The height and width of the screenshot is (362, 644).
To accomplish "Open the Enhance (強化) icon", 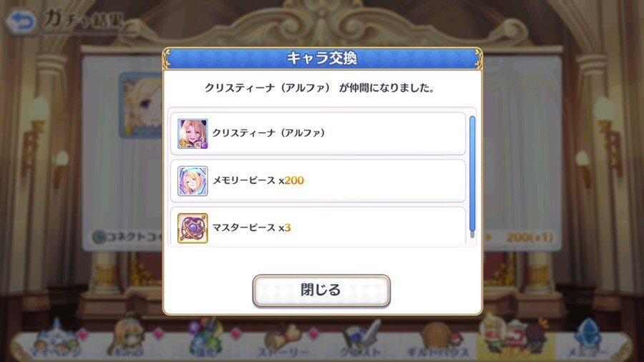I will pos(205,338).
